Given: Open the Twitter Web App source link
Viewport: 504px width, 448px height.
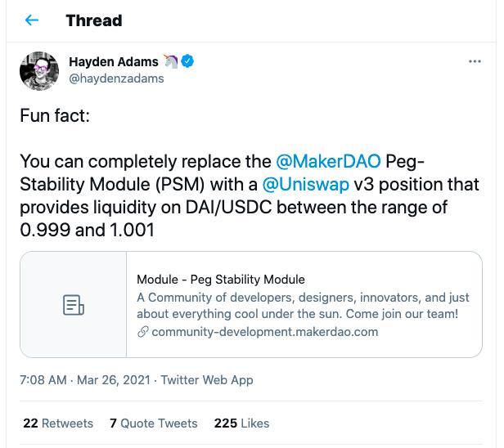Looking at the screenshot, I should [207, 379].
